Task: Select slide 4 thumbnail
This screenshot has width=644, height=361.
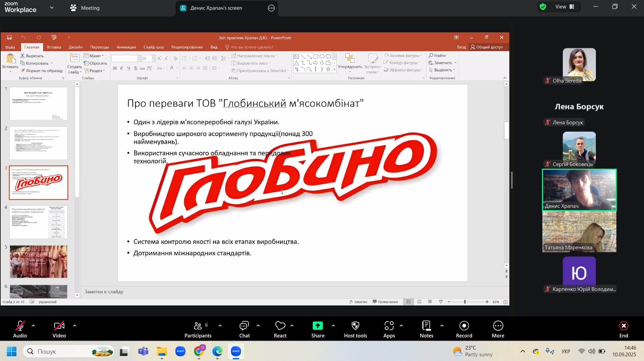Action: click(x=38, y=222)
